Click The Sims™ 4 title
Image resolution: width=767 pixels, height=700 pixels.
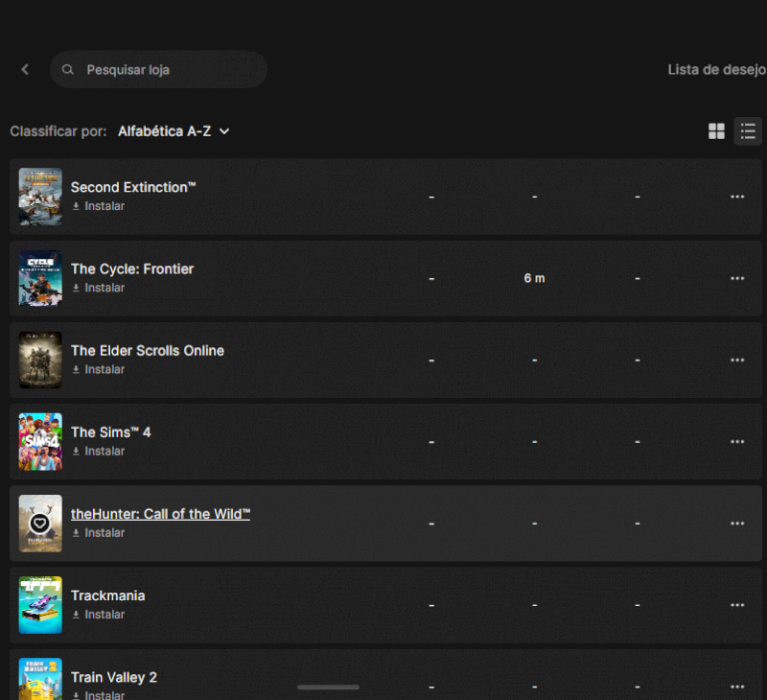tap(110, 432)
